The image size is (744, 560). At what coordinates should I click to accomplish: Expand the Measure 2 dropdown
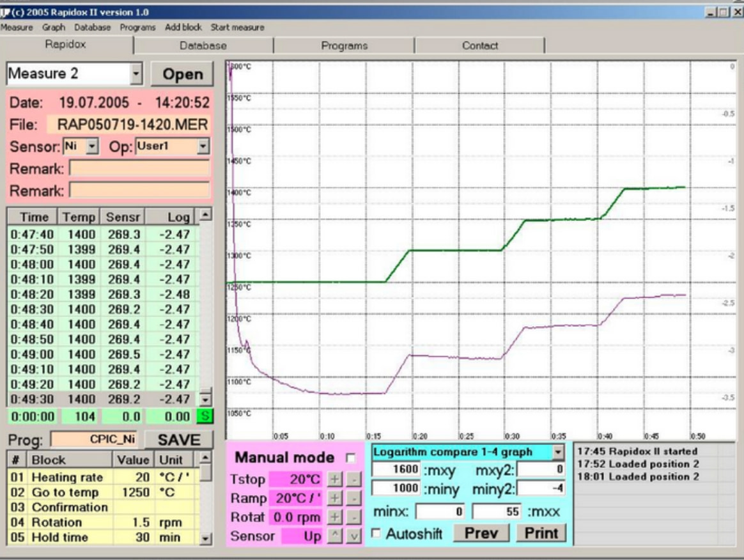(136, 74)
